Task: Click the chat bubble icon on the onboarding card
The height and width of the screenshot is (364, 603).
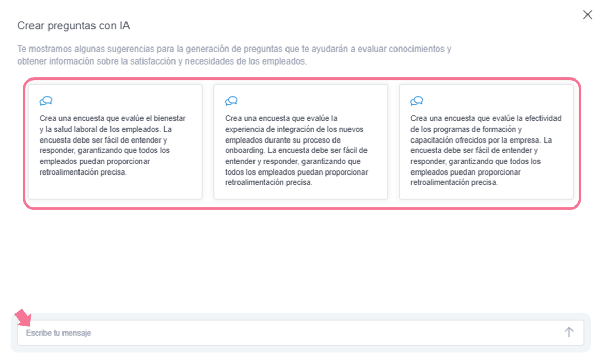Action: click(x=231, y=101)
